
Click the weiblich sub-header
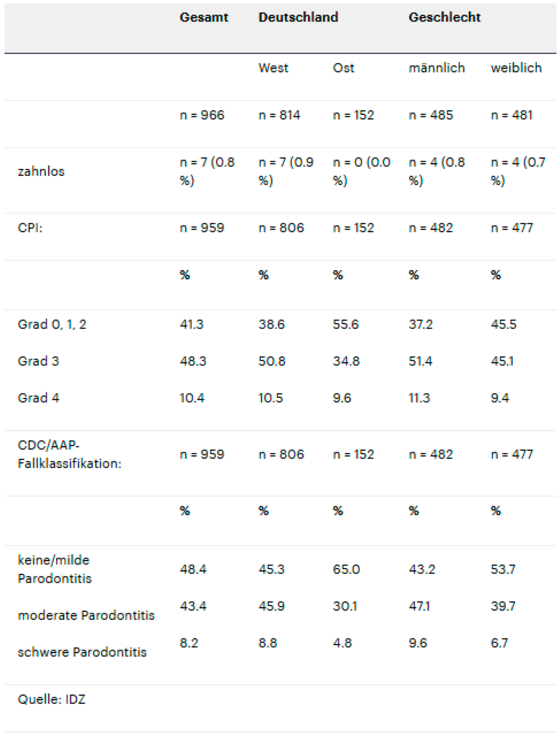click(x=516, y=68)
